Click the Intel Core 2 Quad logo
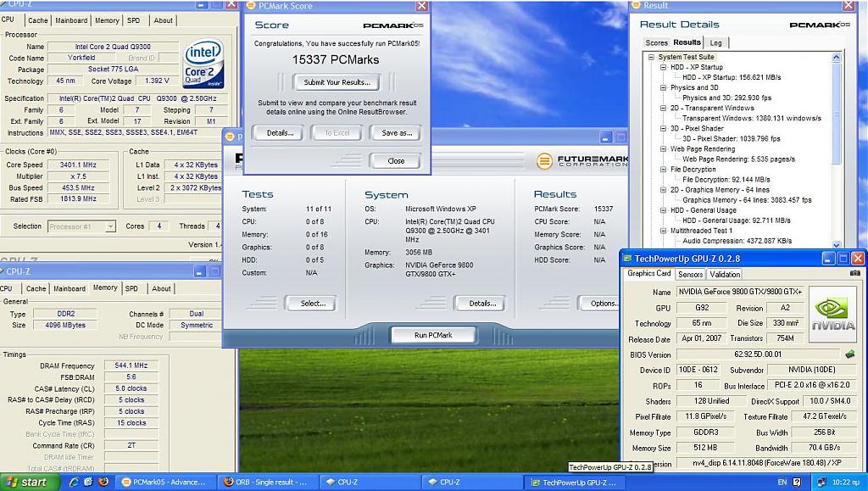868x491 pixels. 203,63
